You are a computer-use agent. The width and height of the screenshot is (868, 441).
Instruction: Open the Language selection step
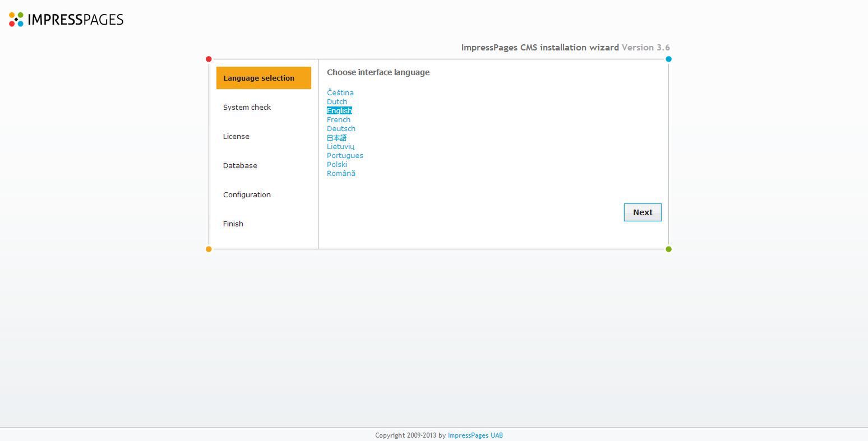(264, 78)
